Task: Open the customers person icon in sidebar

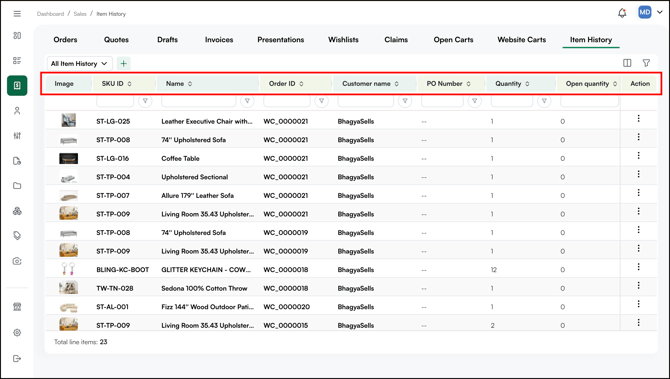Action: [x=17, y=111]
